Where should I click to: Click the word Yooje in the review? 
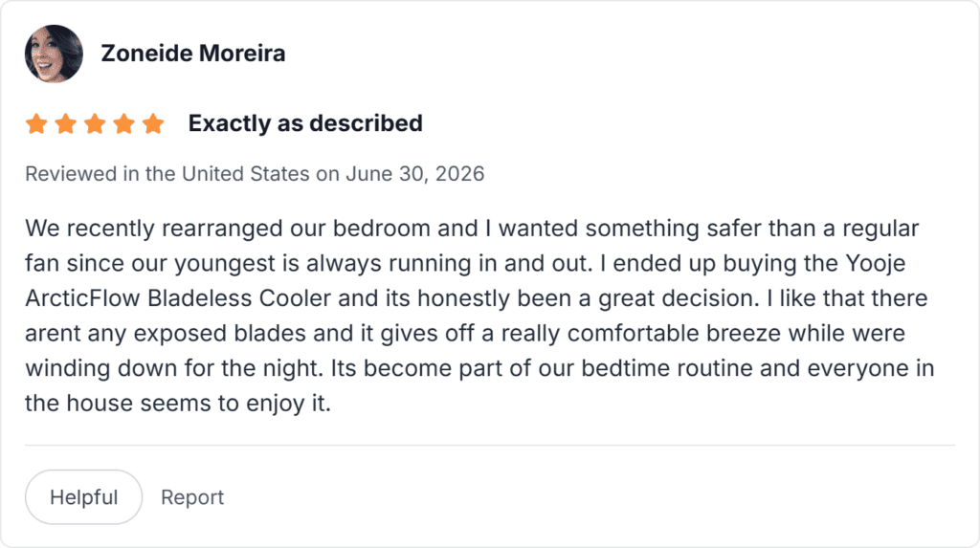(875, 263)
